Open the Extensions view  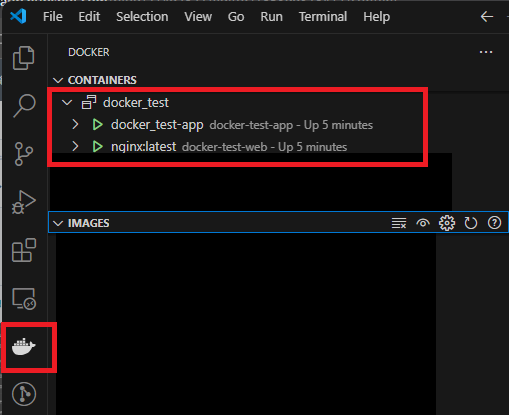click(x=24, y=250)
